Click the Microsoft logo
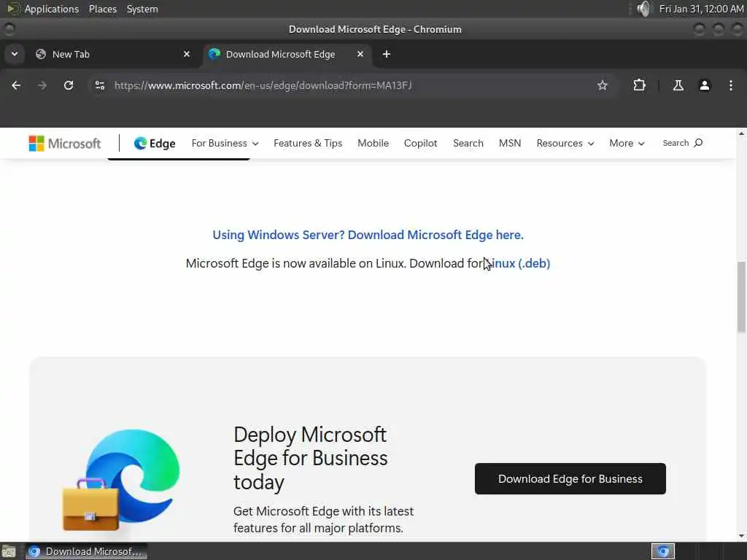 pos(65,144)
